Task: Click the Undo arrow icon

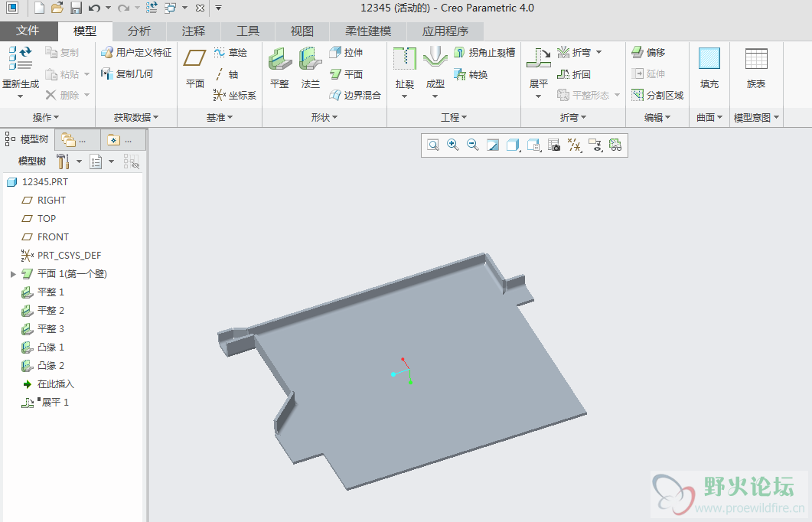Action: coord(93,8)
